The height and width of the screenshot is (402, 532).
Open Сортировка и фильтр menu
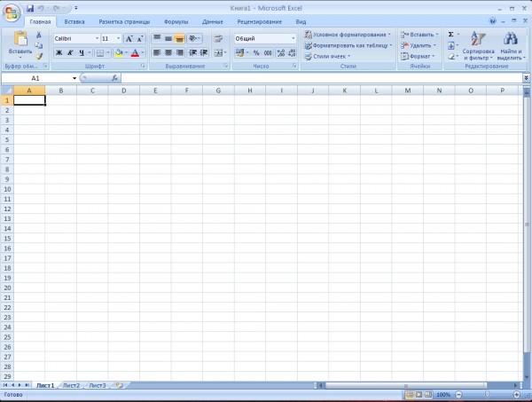[x=479, y=46]
